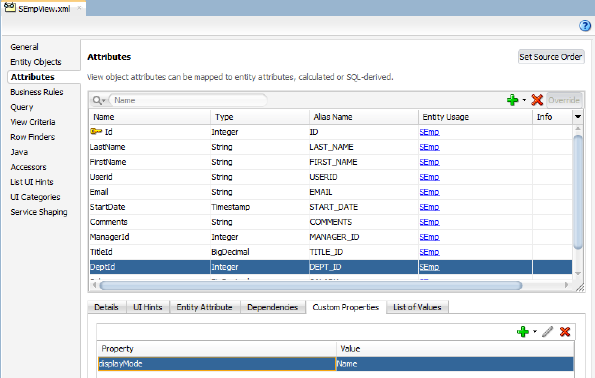Image resolution: width=595 pixels, height=378 pixels.
Task: Select the Attributes navigation item
Action: coord(33,77)
